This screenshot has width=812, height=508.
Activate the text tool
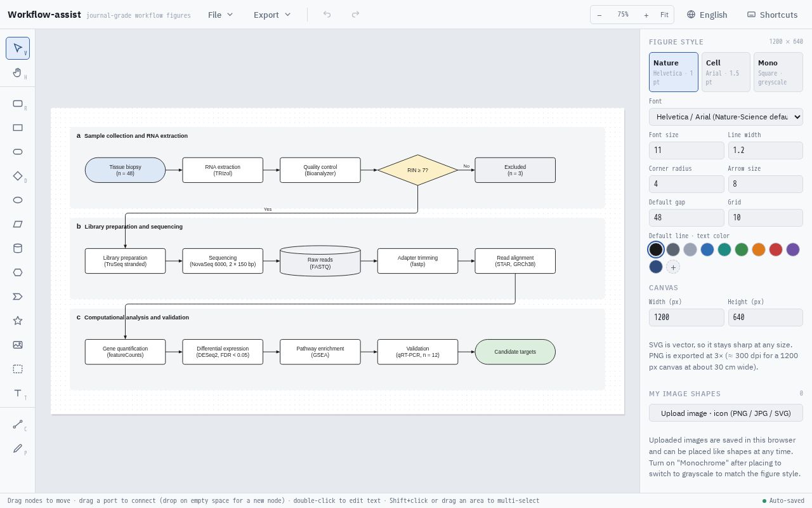click(18, 393)
